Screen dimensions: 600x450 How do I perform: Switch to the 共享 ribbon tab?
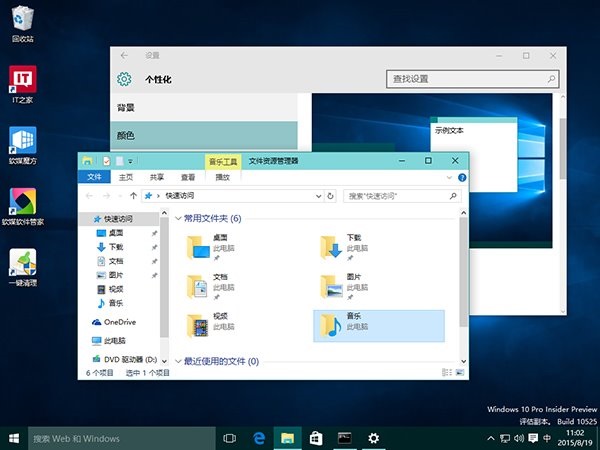[157, 177]
